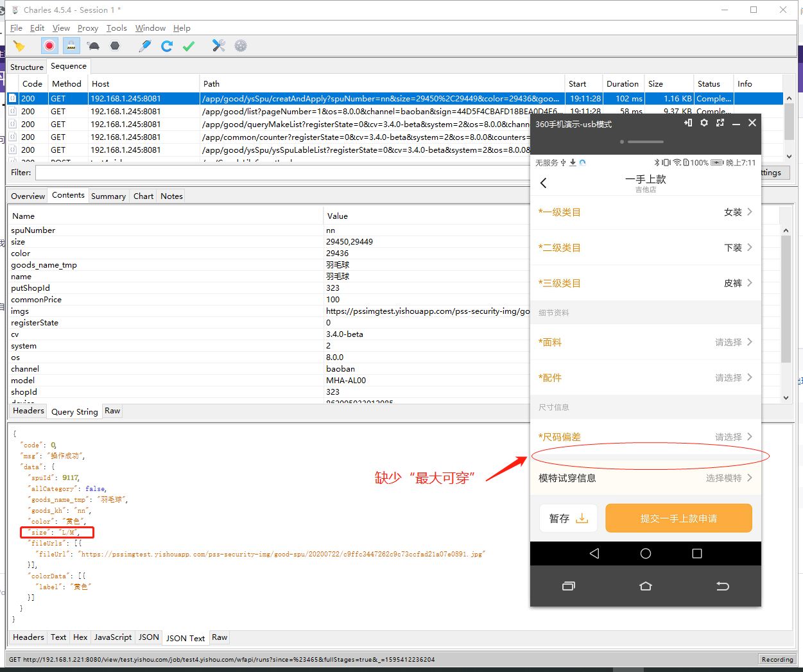Tap the 暂存 save draft button
Screen dimensions: 803x672
pyautogui.click(x=569, y=518)
